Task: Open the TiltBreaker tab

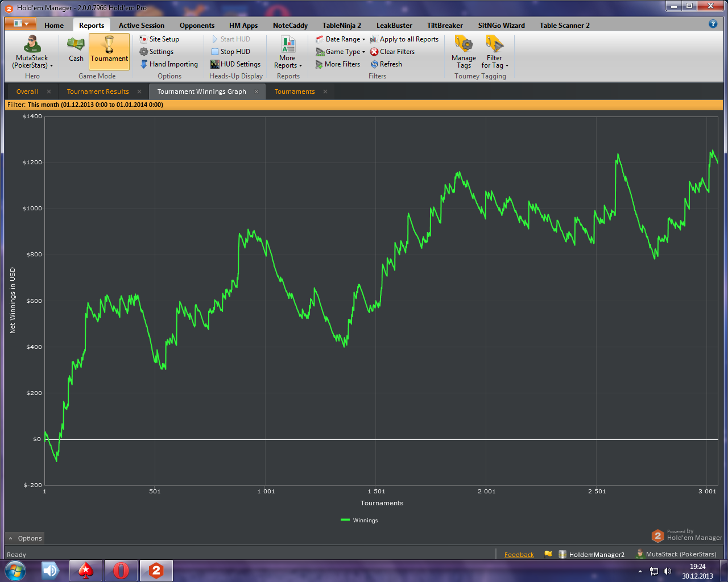Action: [445, 26]
